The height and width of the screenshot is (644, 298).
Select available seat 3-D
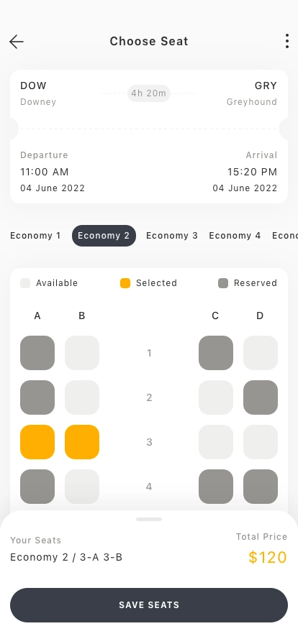[261, 442]
